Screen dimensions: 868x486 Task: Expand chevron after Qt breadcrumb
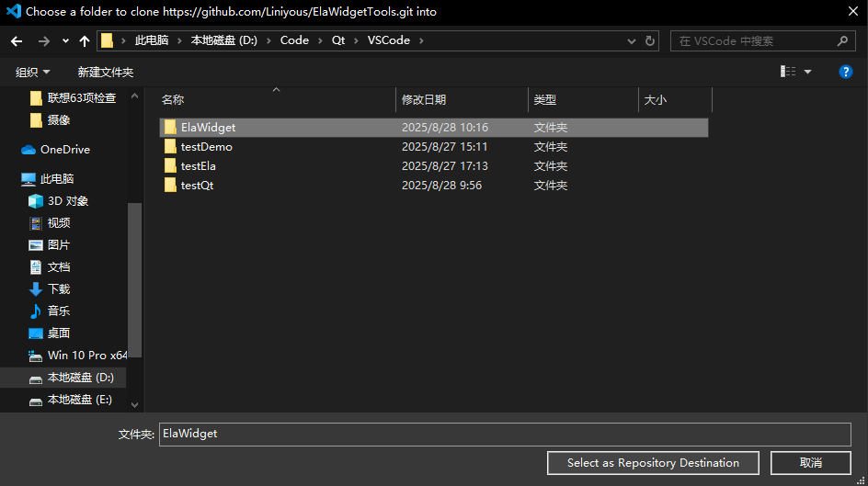(357, 41)
